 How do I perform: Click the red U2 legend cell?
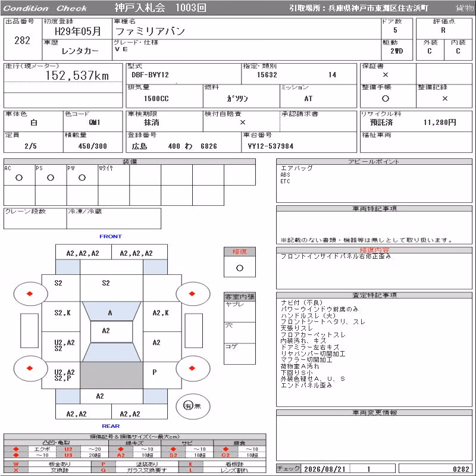tap(68, 449)
